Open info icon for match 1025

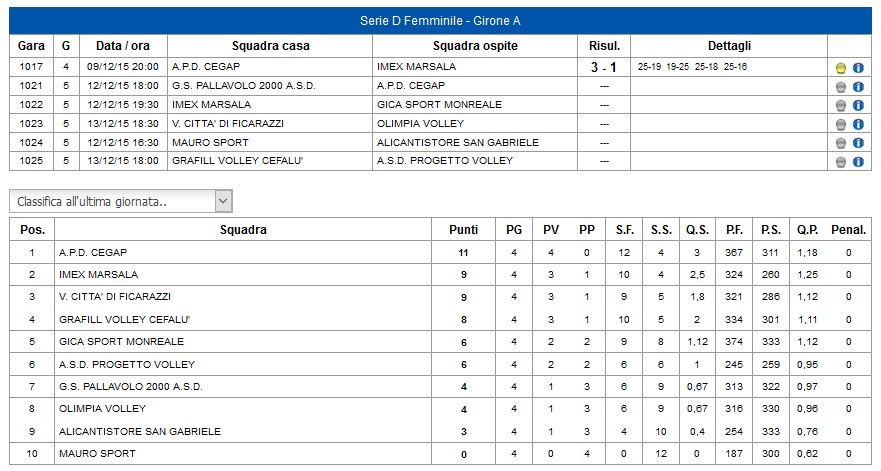(858, 162)
